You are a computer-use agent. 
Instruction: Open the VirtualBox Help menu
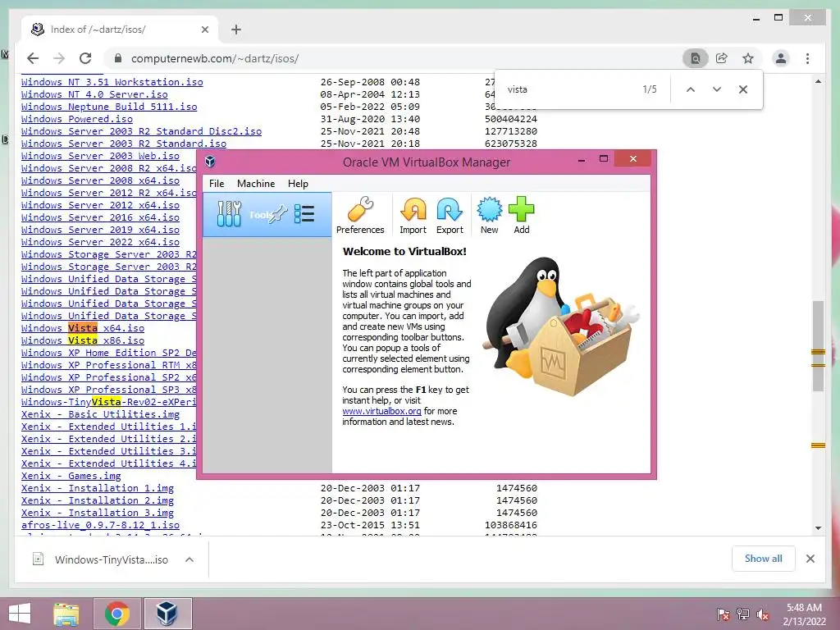coord(298,183)
